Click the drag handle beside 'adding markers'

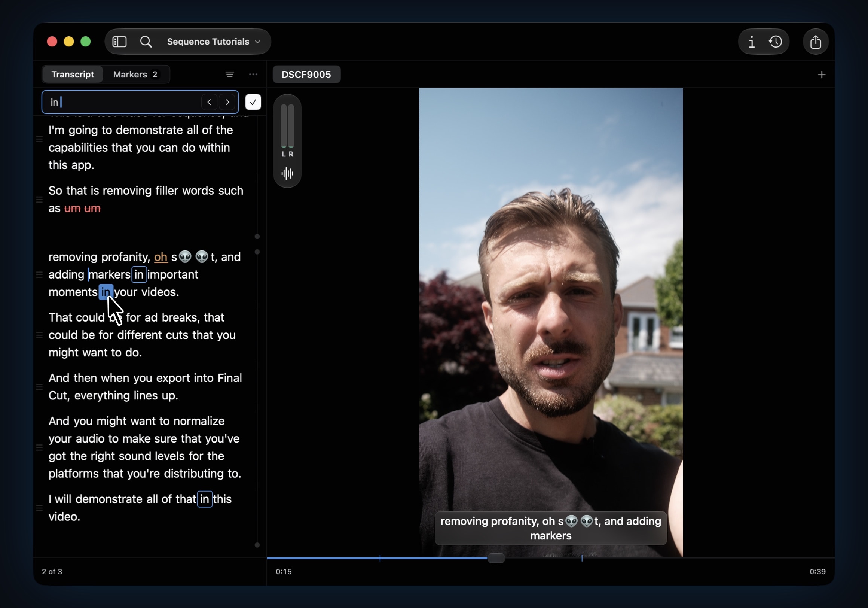pos(39,274)
